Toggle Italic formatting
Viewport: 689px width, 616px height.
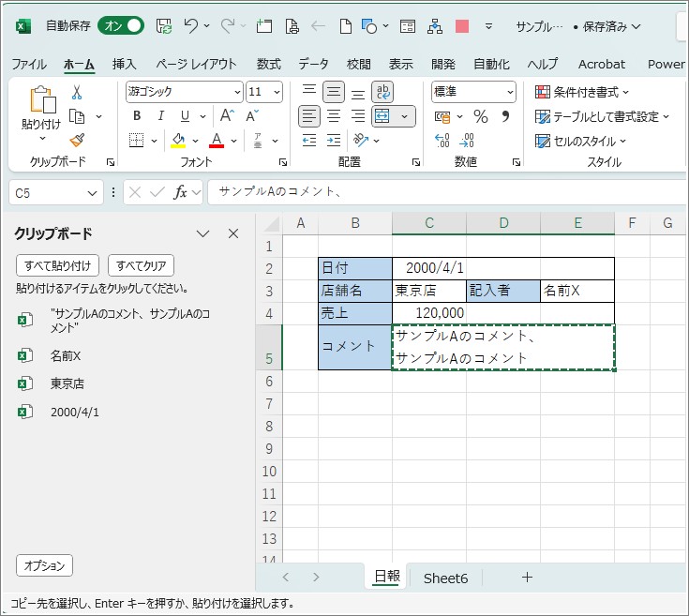[x=161, y=116]
